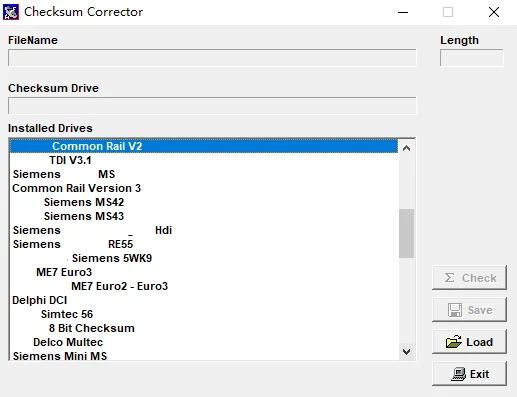Select the 8 Bit Checksum entry

(204, 328)
